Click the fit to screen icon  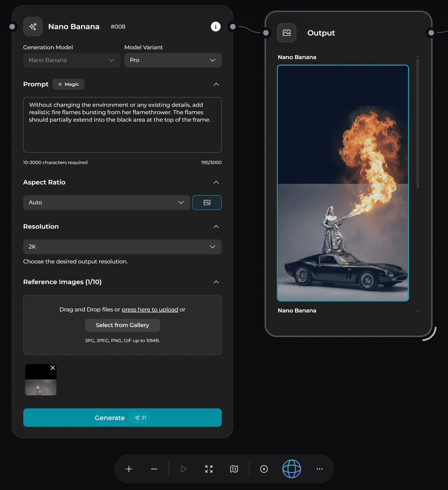pos(209,469)
